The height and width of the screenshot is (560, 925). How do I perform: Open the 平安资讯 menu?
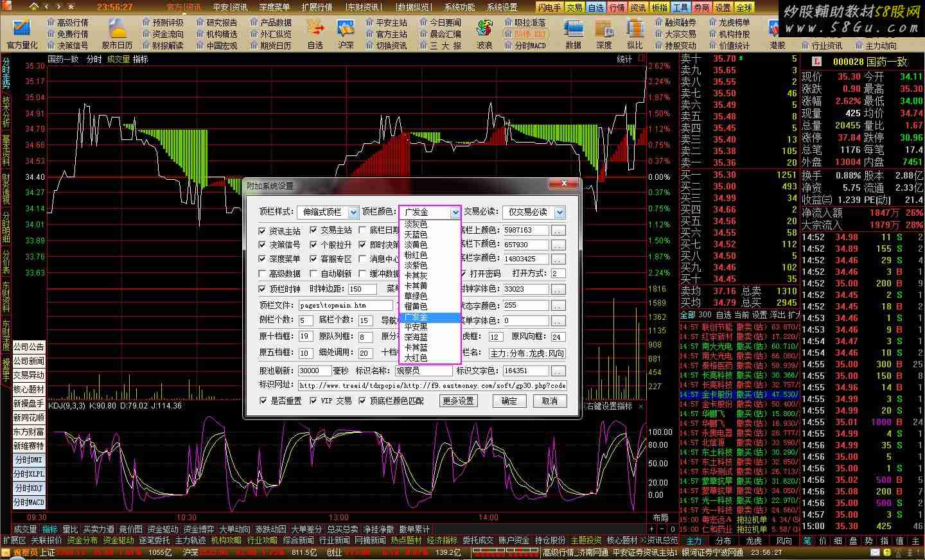tap(230, 7)
